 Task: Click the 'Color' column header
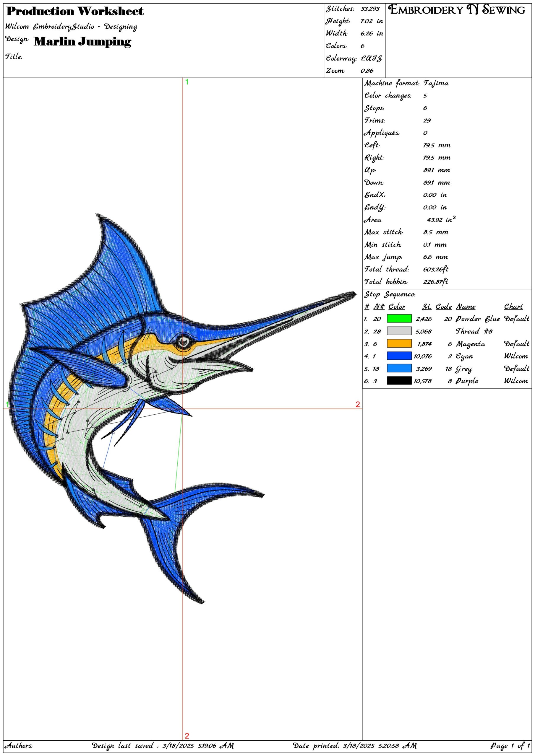tap(397, 307)
